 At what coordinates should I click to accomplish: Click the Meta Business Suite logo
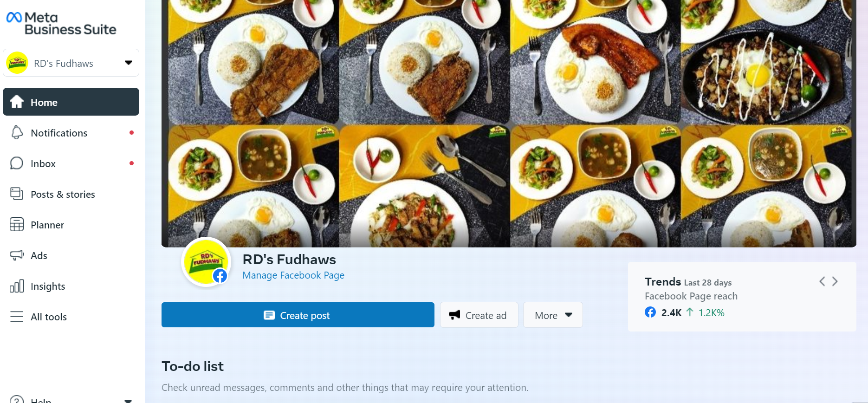(61, 24)
